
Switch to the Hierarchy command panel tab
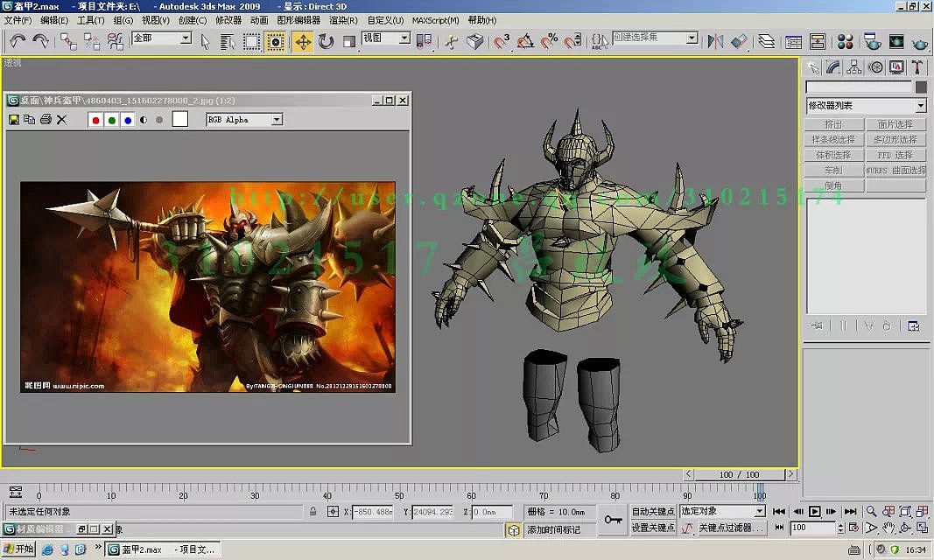(854, 67)
